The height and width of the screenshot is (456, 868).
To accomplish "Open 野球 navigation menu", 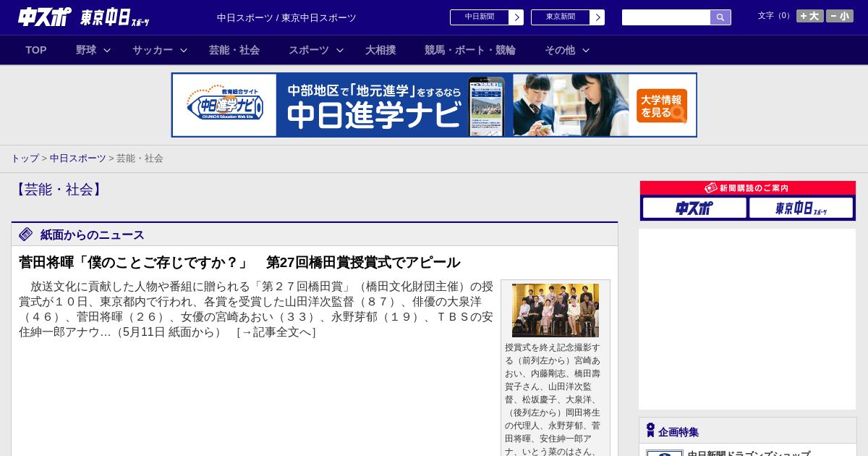I will 86,50.
